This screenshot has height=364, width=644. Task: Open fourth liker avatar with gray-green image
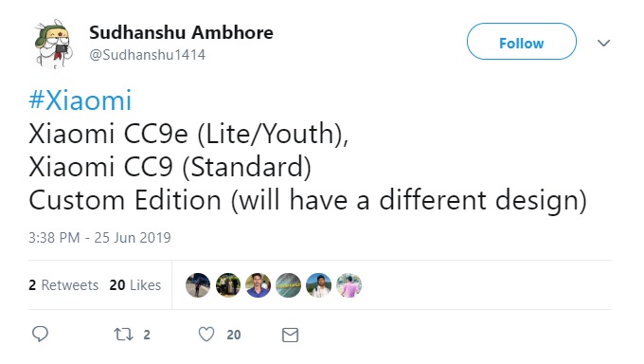click(x=288, y=285)
